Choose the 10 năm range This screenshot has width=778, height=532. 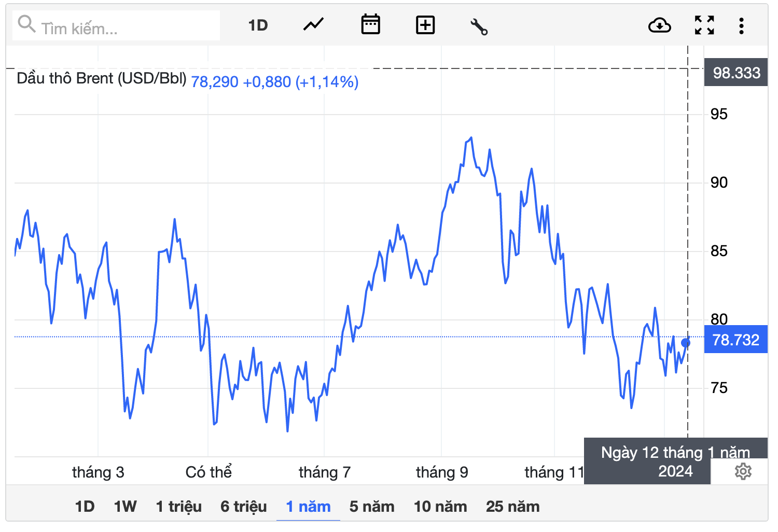(x=440, y=507)
